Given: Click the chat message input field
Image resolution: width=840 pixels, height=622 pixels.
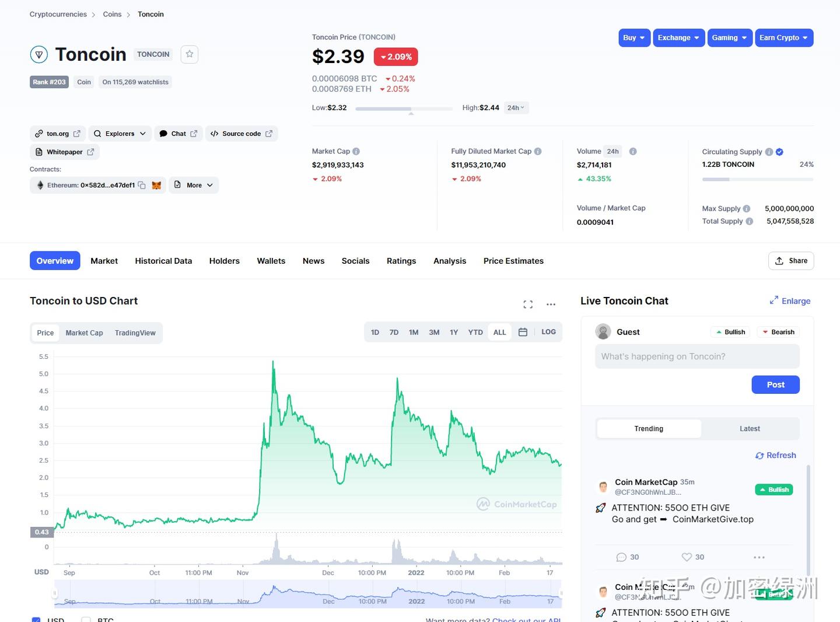Looking at the screenshot, I should [697, 356].
